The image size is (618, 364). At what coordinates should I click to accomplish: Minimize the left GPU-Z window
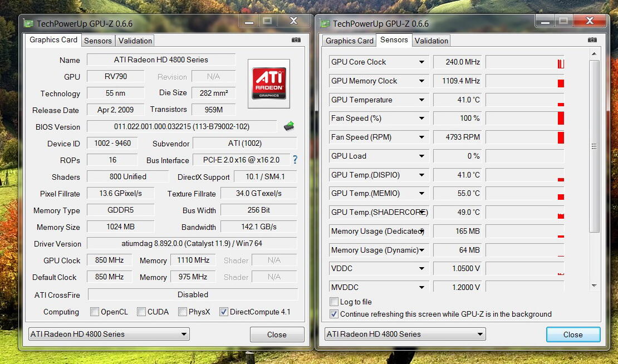249,21
